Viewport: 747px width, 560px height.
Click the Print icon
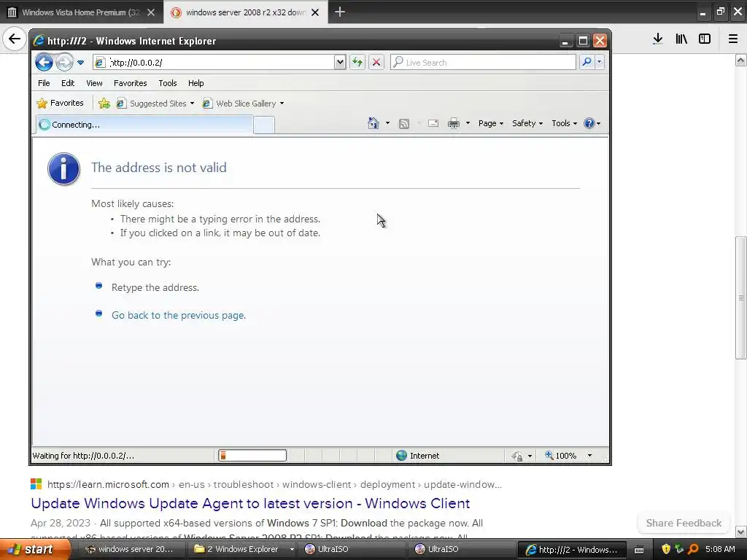[454, 123]
